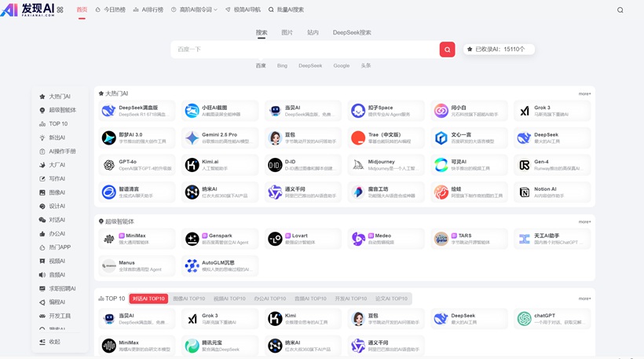
Task: Click the Gemini 2.5 Pro icon
Action: pos(192,138)
